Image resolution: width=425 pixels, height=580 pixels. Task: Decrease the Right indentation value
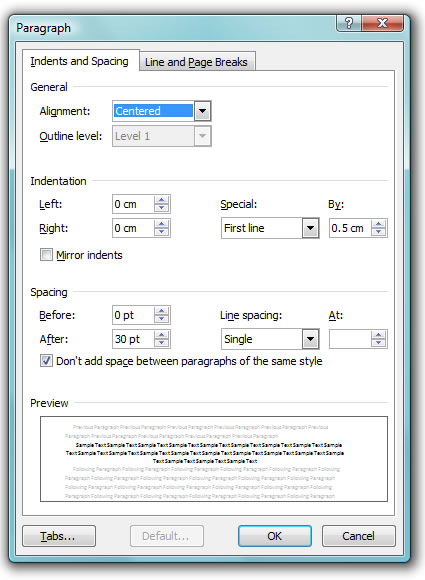click(162, 232)
